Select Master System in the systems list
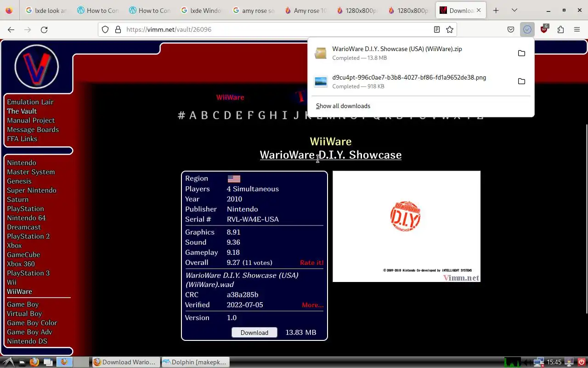The width and height of the screenshot is (588, 368). [31, 172]
